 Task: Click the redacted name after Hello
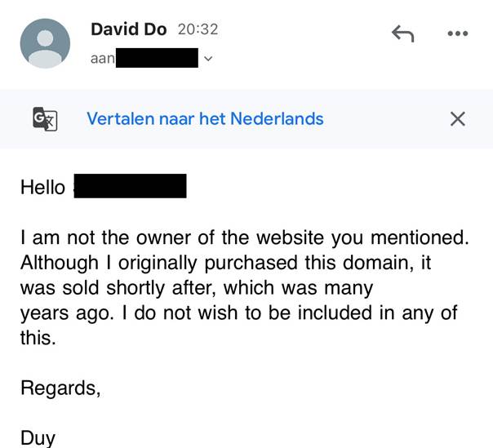tap(131, 186)
